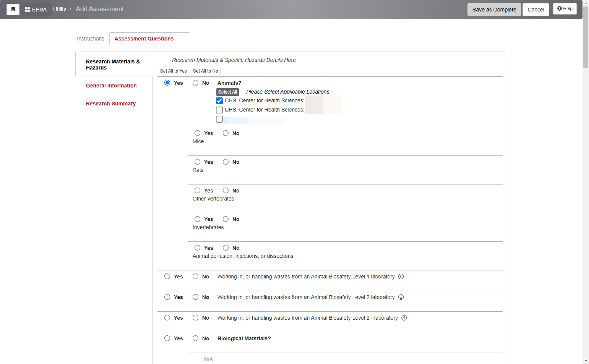
Task: Check the second CHS: Center for Health Sciences location
Action: pos(219,110)
